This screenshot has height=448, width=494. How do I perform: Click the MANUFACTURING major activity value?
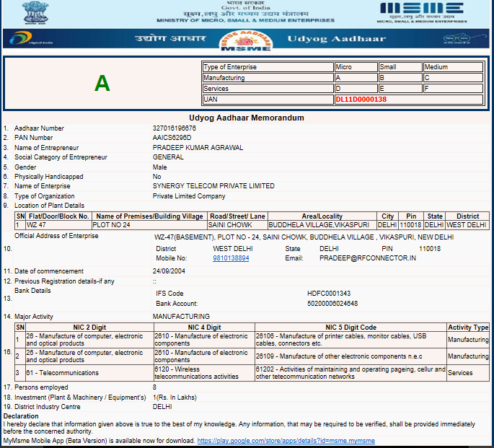coord(181,316)
